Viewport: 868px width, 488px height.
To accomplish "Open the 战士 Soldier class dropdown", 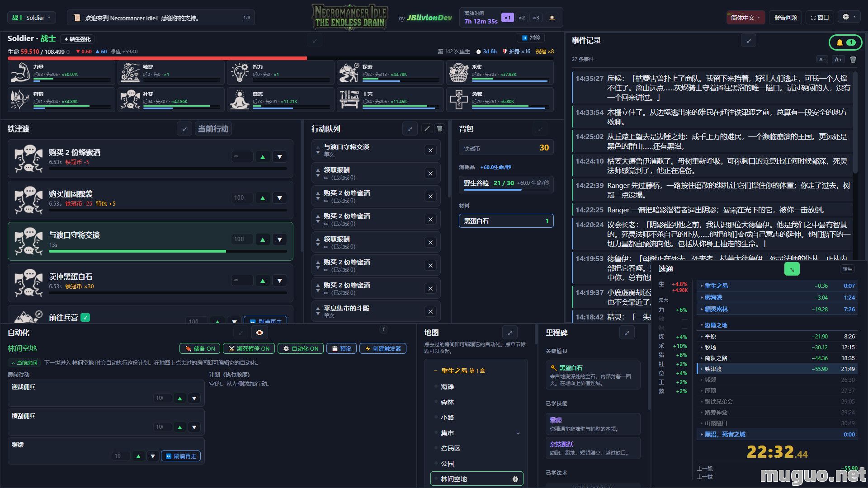I will [32, 18].
